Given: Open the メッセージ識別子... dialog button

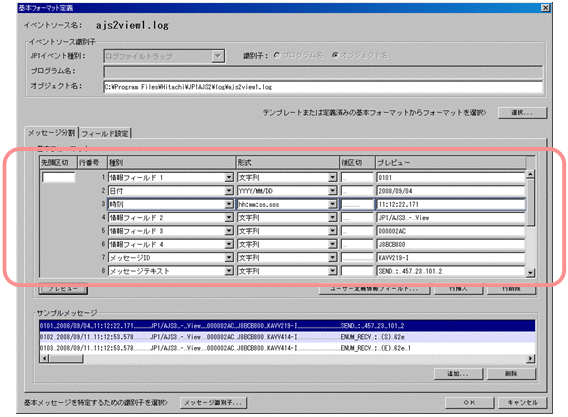Looking at the screenshot, I should (213, 403).
